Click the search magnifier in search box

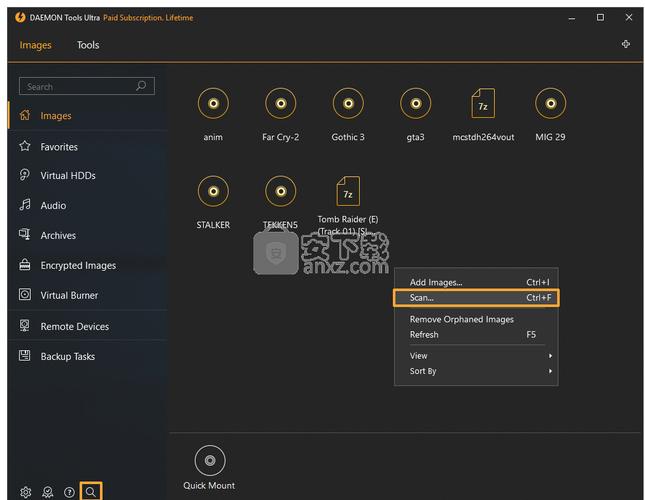141,86
